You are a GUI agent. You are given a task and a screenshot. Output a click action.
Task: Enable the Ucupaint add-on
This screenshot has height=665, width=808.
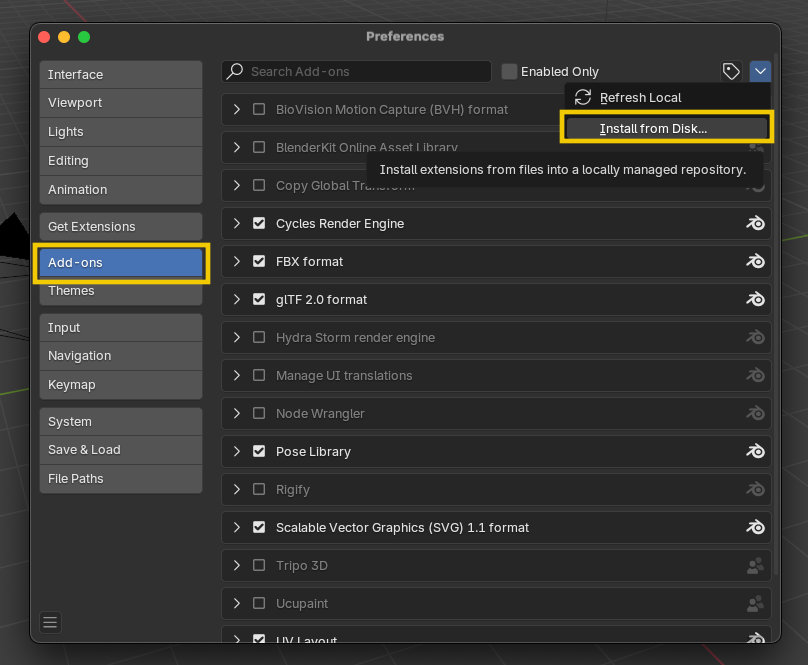259,603
